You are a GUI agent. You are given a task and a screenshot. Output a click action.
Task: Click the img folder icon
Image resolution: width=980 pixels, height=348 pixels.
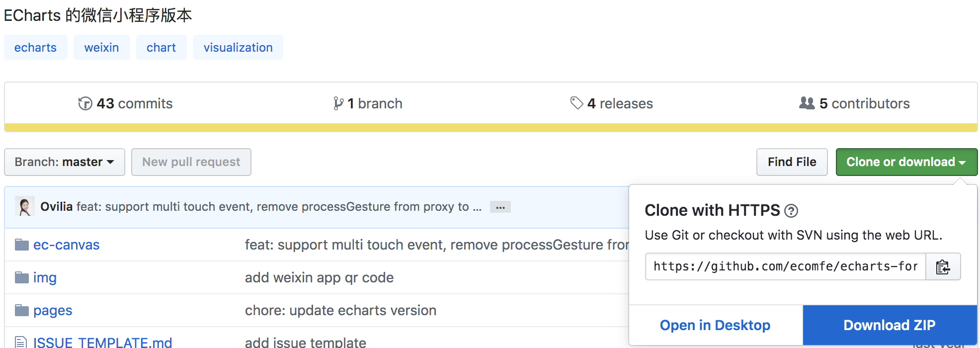point(21,277)
